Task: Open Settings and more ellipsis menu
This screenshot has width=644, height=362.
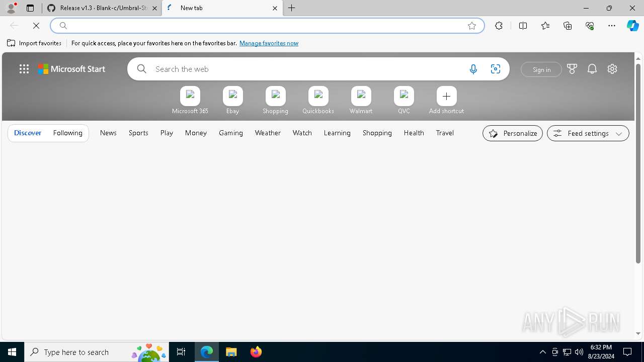Action: click(x=612, y=26)
